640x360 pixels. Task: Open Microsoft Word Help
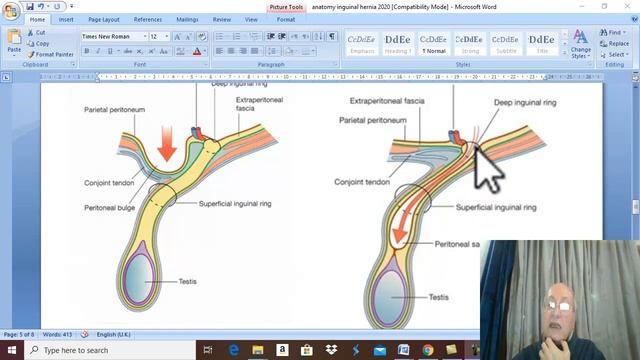(635, 19)
